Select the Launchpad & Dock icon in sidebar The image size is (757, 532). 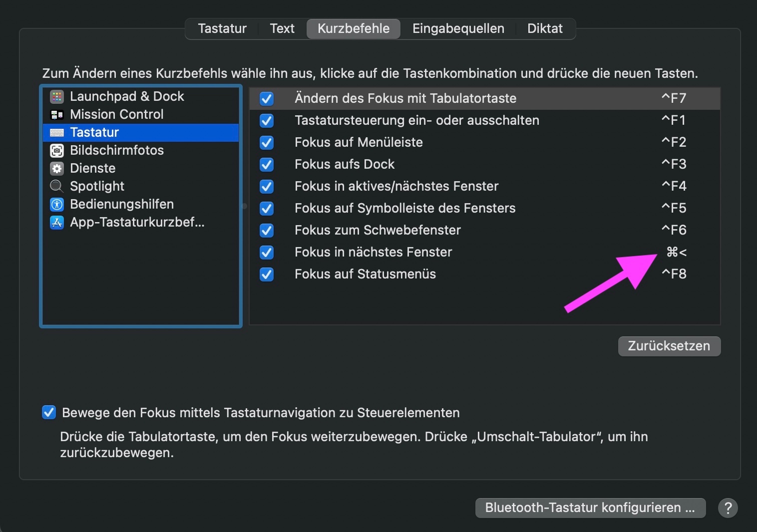pos(57,96)
